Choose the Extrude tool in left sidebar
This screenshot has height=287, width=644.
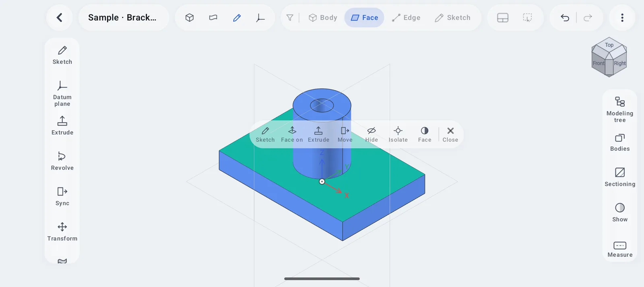[x=62, y=126]
